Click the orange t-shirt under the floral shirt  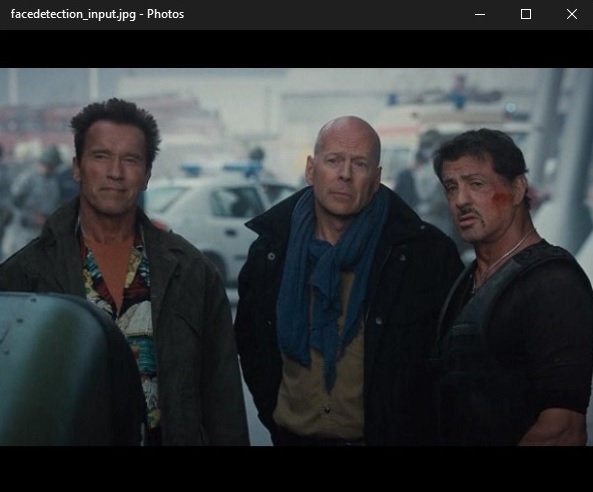click(x=110, y=265)
